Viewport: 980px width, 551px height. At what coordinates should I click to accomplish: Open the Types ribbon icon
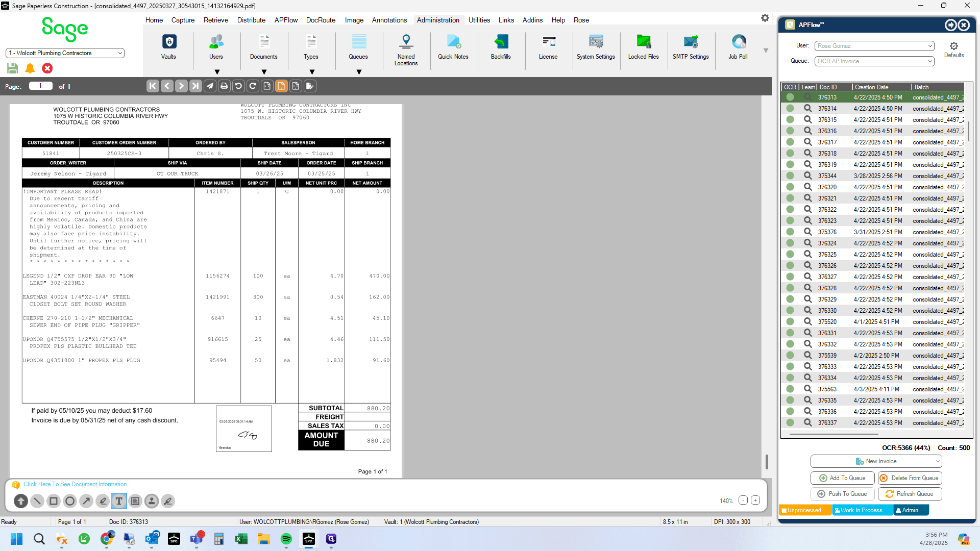click(x=311, y=46)
